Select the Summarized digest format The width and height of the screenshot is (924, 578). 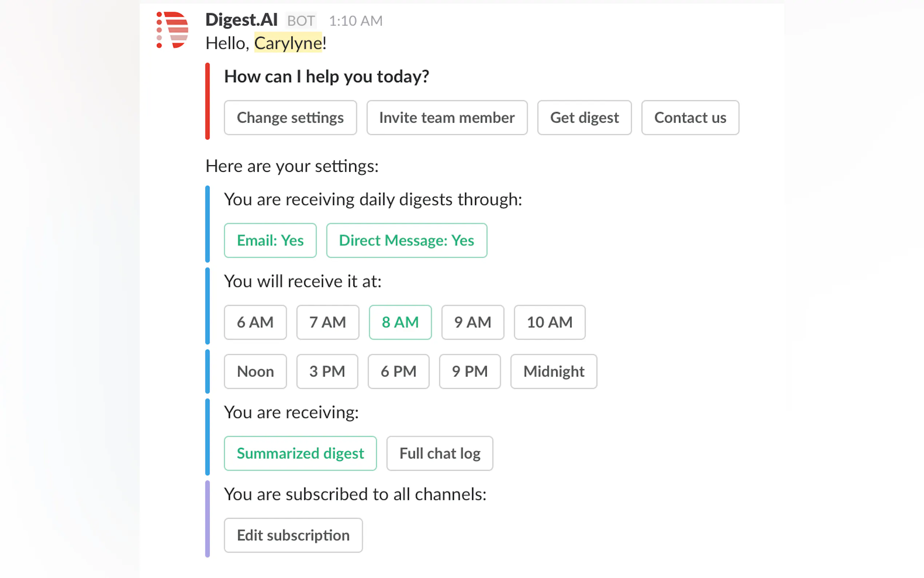[x=300, y=454]
